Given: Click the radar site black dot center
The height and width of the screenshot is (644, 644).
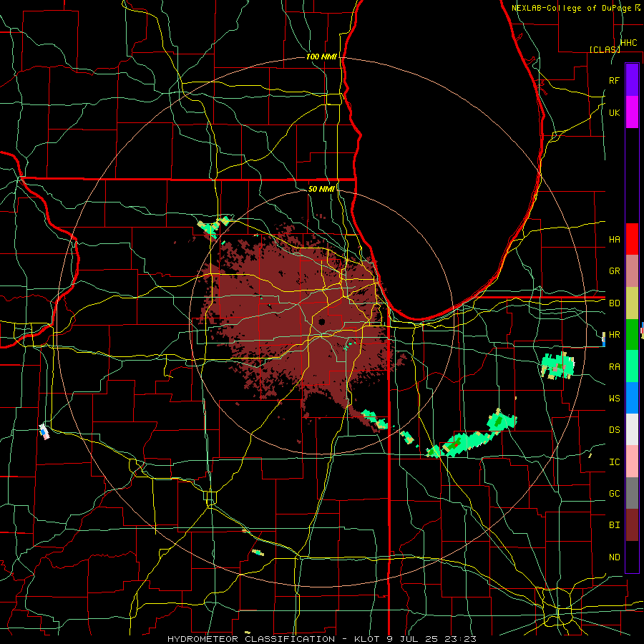Looking at the screenshot, I should pos(321,321).
